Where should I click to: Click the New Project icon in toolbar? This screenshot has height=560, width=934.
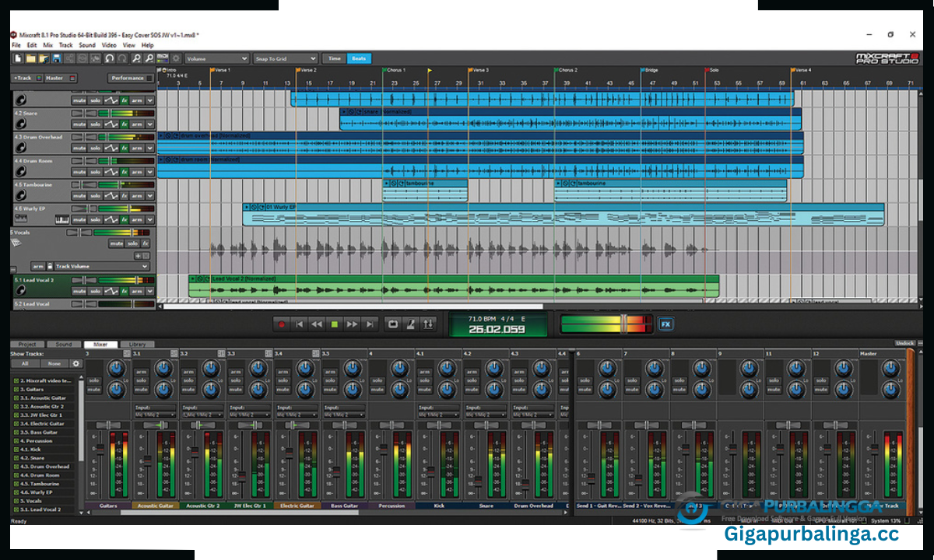[x=18, y=58]
